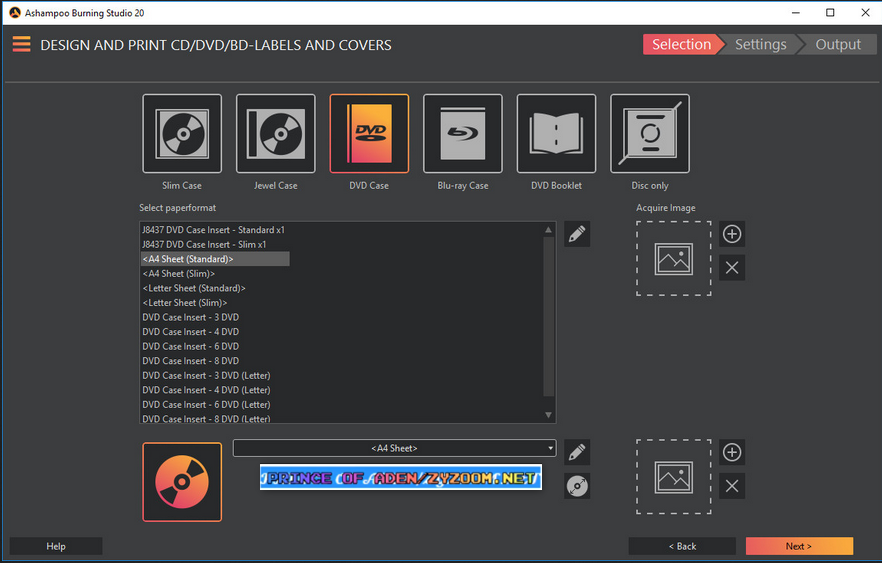Select DVD Case Insert - 4 DVD (Letter)
The height and width of the screenshot is (563, 882).
[206, 390]
